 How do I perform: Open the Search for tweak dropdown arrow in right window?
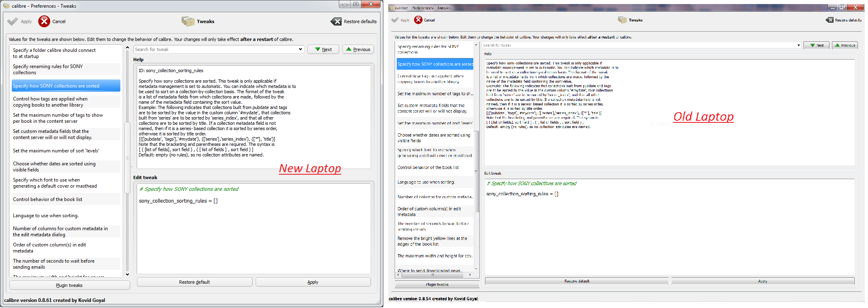click(798, 45)
